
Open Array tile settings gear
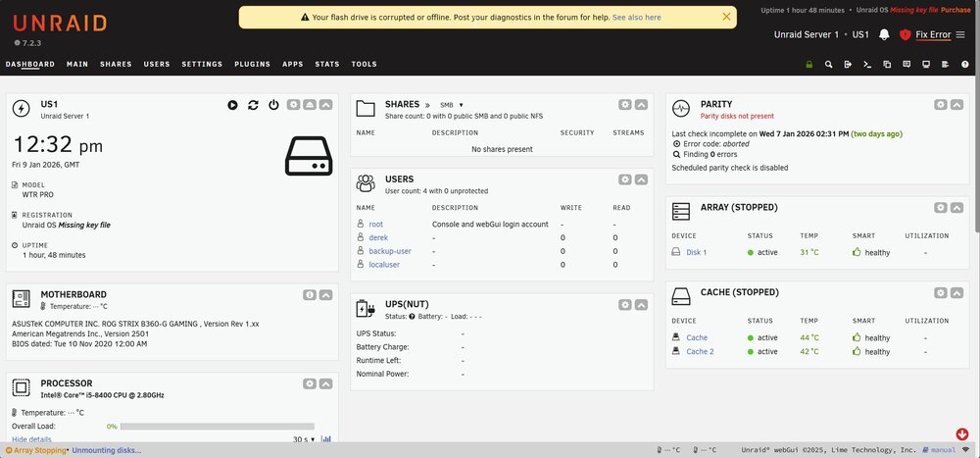tap(941, 207)
